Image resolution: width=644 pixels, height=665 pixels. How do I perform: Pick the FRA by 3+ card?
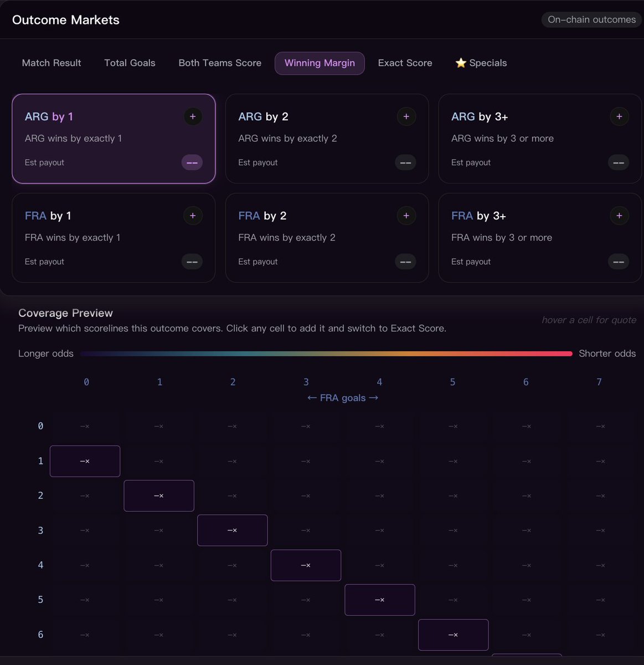(540, 238)
